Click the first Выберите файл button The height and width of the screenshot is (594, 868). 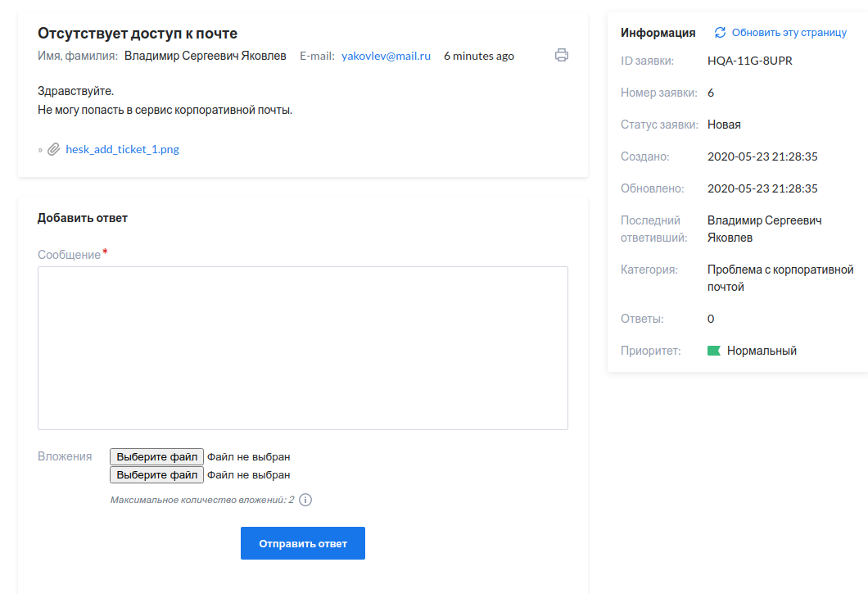pos(156,456)
